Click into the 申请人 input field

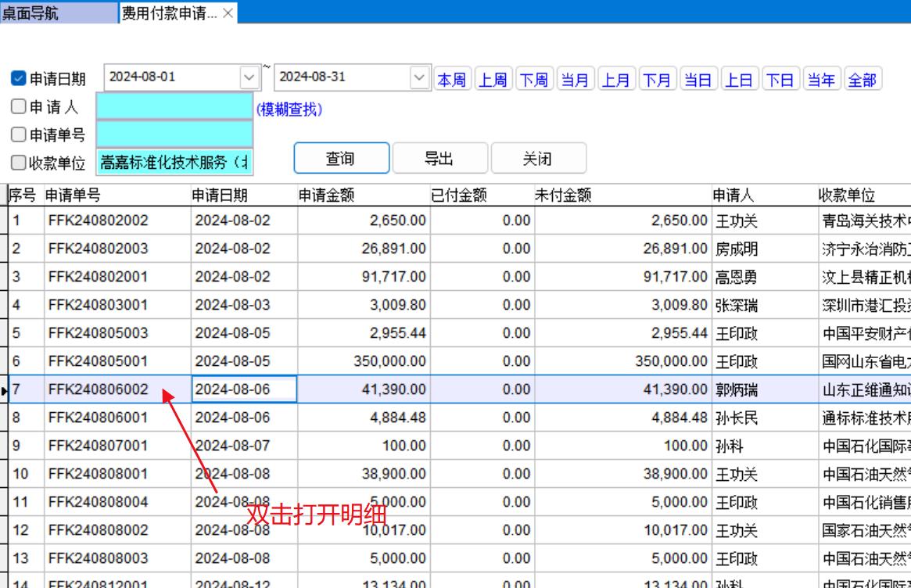[174, 107]
